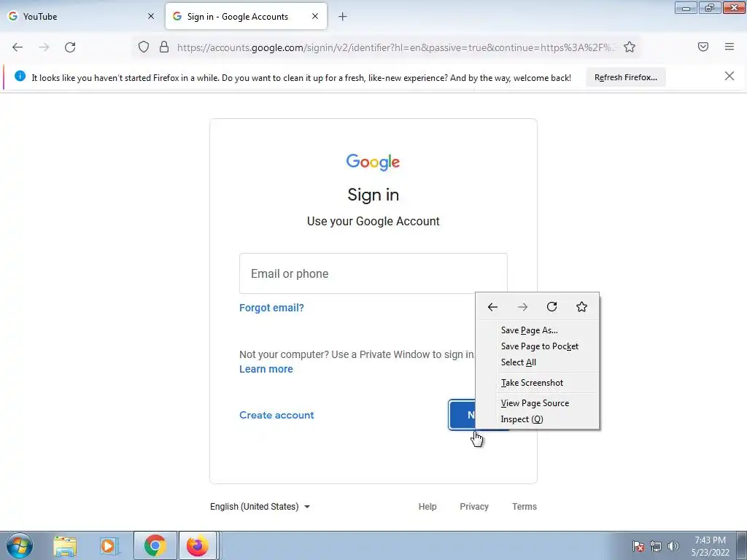Open the Windows Start menu orb
This screenshot has width=747, height=560.
tap(20, 545)
